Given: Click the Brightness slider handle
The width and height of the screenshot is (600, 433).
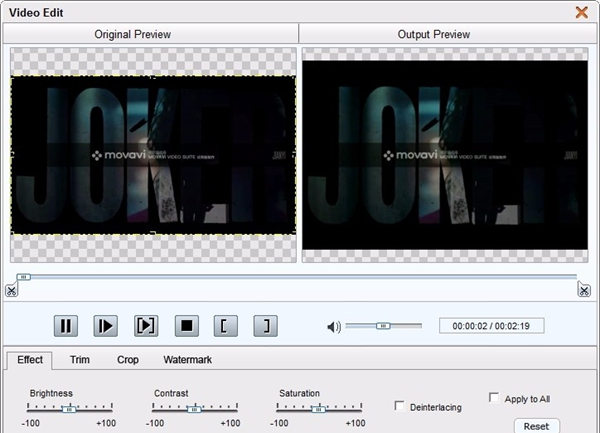Looking at the screenshot, I should tap(69, 409).
